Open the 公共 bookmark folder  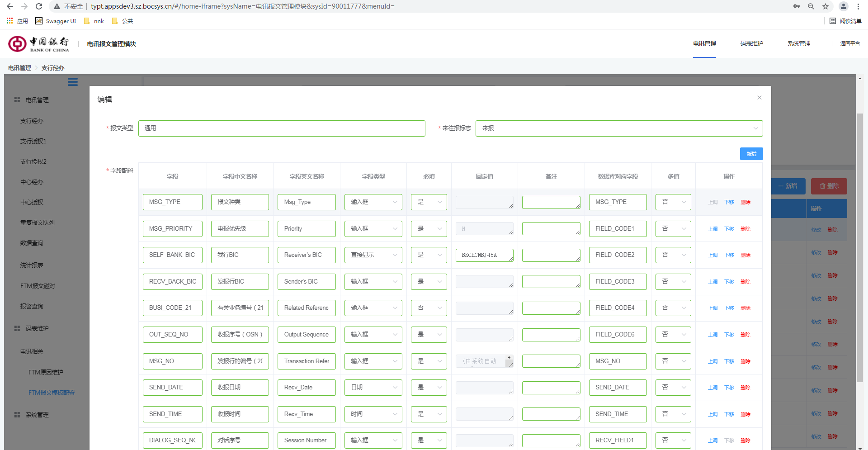(123, 21)
